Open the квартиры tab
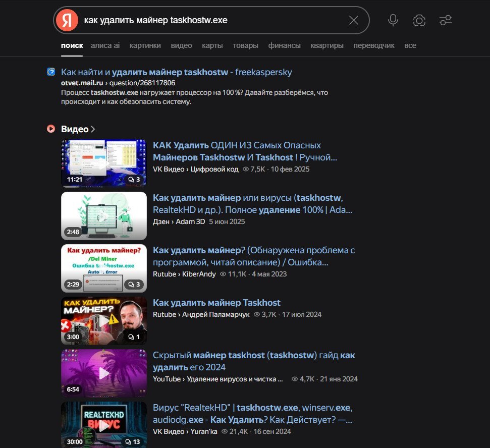This screenshot has height=448, width=490. (x=327, y=45)
